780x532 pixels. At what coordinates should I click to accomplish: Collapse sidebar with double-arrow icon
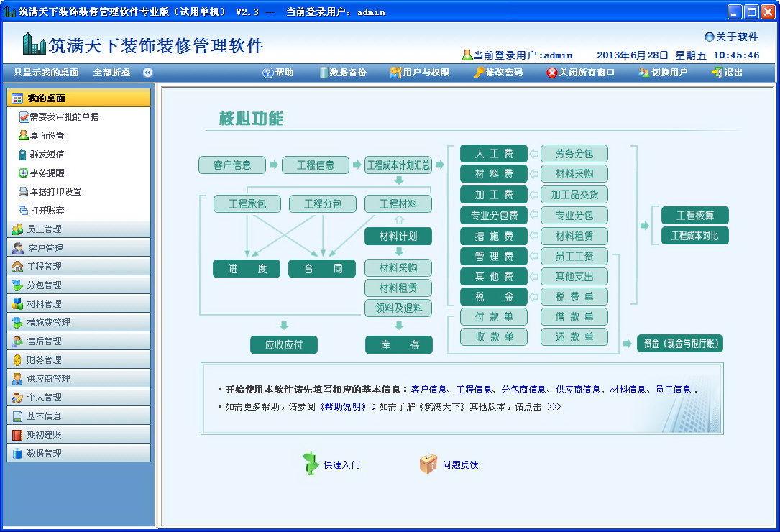[x=148, y=73]
